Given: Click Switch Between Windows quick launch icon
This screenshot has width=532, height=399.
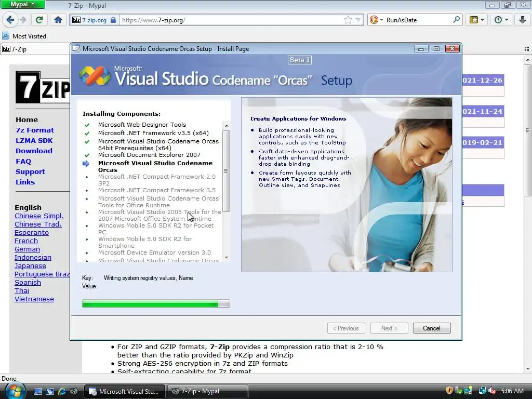Looking at the screenshot, I should (x=49, y=391).
